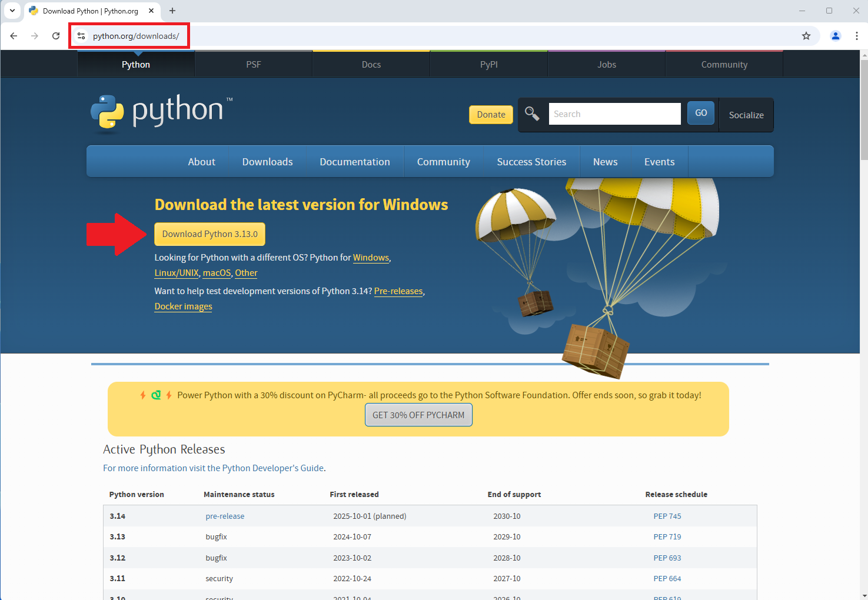Viewport: 868px width, 600px height.
Task: Open Chrome three-dot menu
Action: pyautogui.click(x=857, y=36)
